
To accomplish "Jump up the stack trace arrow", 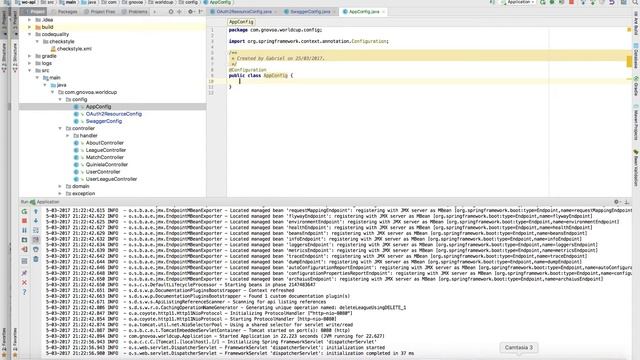I will pyautogui.click(x=36, y=211).
